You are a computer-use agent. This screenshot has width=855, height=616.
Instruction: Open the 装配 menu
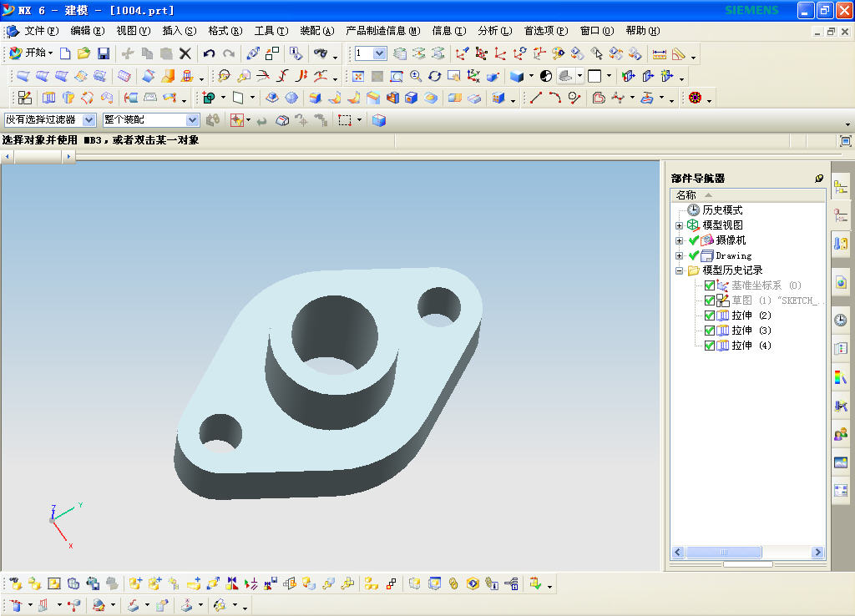tap(316, 31)
